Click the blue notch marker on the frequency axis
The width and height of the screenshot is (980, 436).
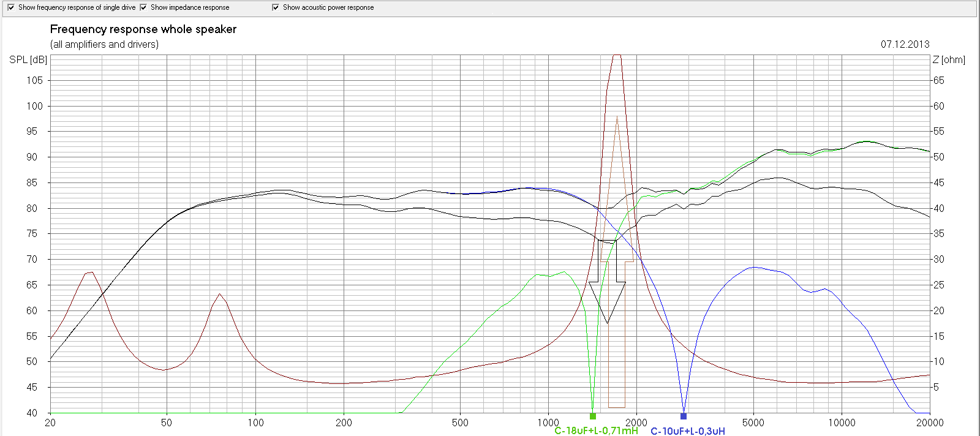(x=684, y=416)
